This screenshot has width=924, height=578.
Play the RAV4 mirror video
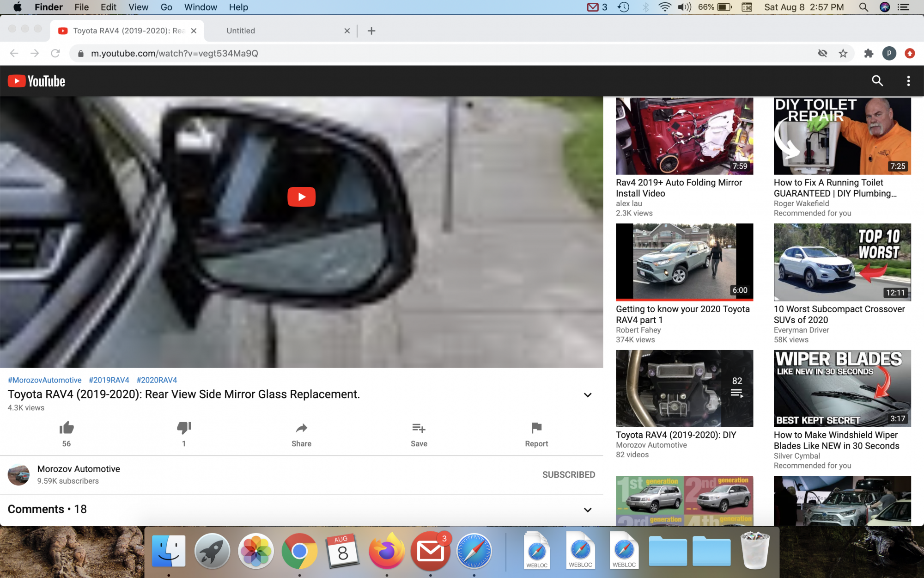[301, 197]
